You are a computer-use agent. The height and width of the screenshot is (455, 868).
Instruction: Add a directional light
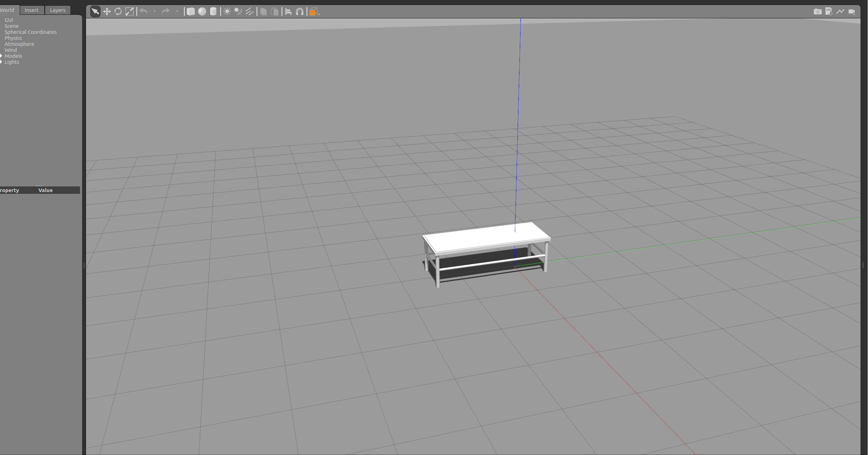tap(250, 12)
